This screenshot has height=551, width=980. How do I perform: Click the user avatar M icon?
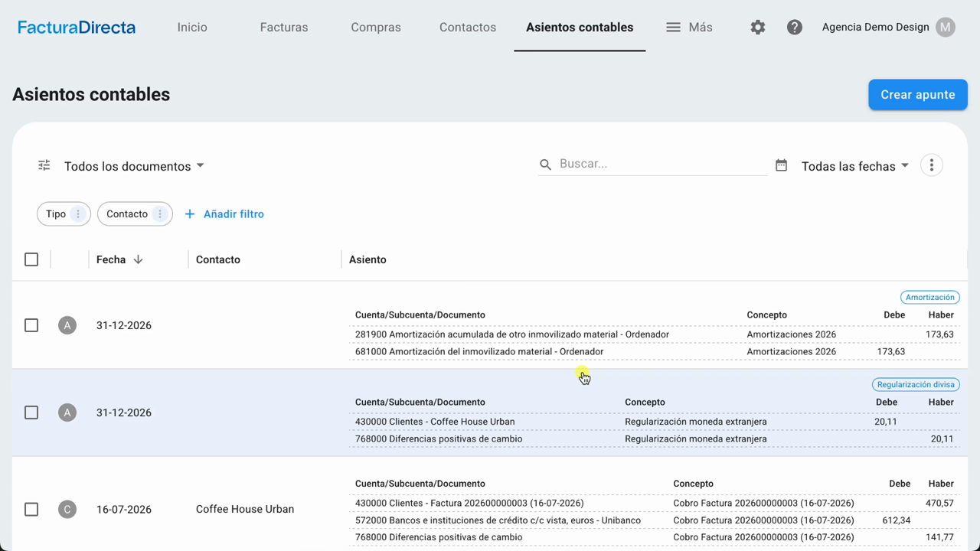[946, 28]
